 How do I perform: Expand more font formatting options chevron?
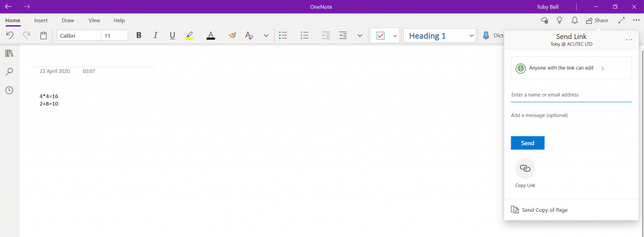pyautogui.click(x=266, y=36)
